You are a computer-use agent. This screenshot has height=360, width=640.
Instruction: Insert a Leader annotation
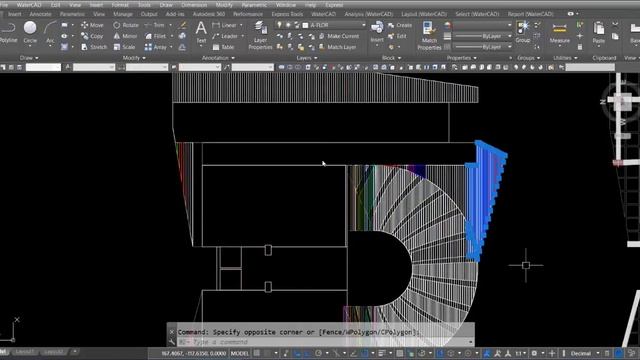coord(225,36)
